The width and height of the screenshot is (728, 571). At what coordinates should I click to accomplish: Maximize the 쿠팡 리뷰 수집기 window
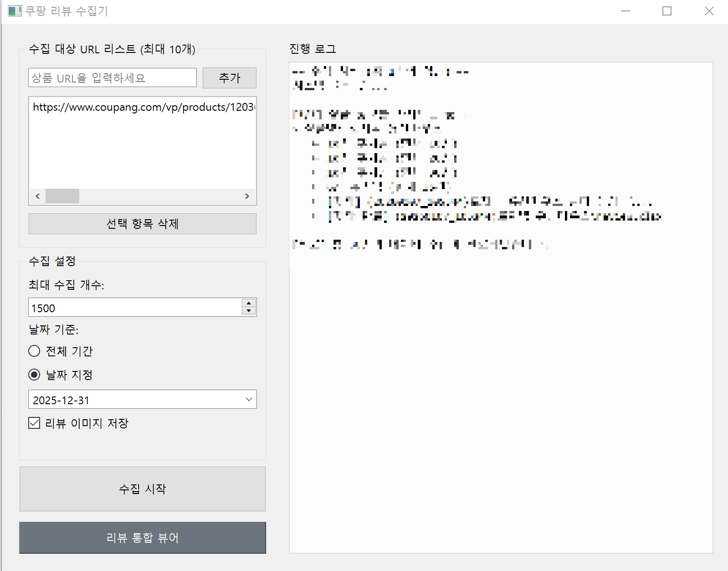[666, 11]
